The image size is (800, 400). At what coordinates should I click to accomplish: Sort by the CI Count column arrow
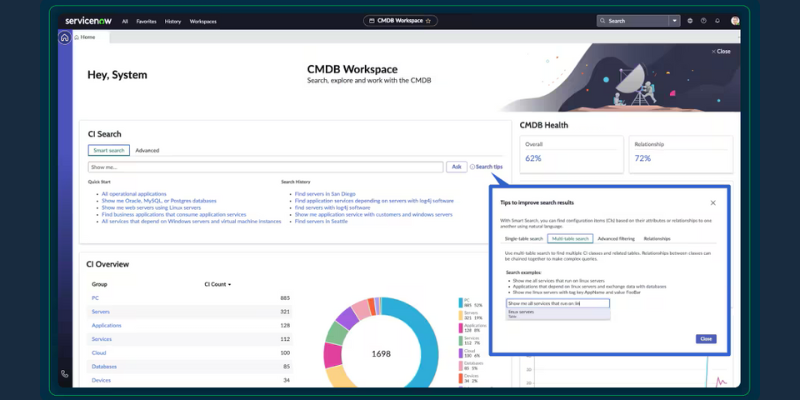click(230, 285)
